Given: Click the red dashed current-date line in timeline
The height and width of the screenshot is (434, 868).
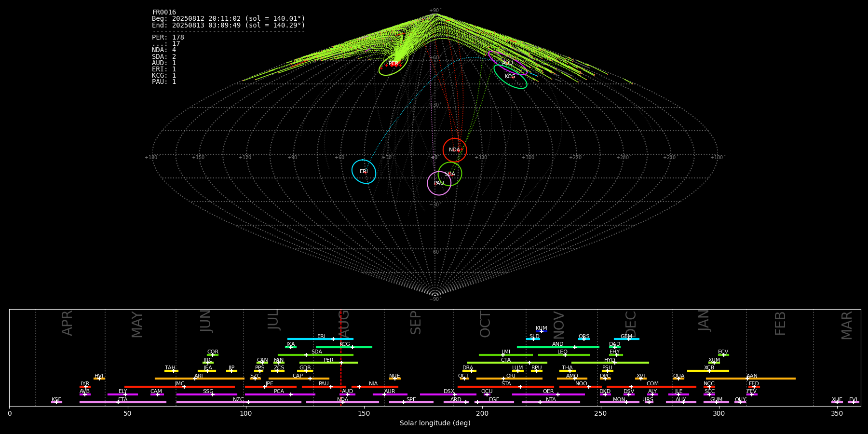Looking at the screenshot, I should [x=341, y=357].
